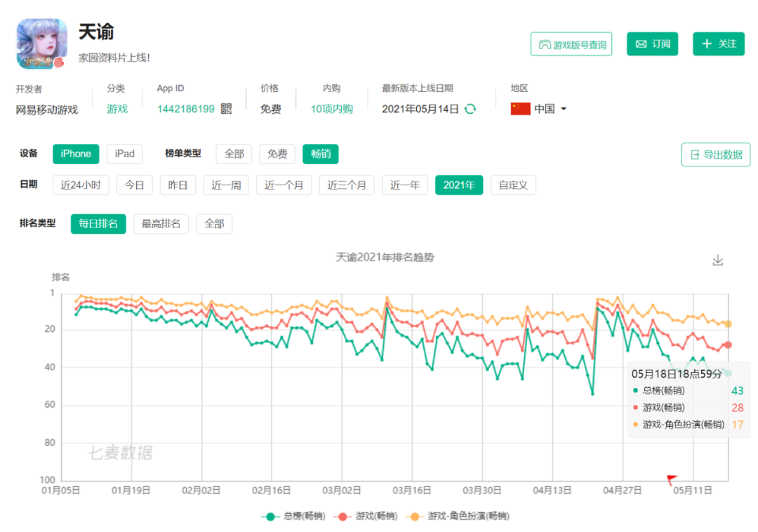This screenshot has width=758, height=532.
Task: Select the 今日 date range
Action: tap(134, 185)
